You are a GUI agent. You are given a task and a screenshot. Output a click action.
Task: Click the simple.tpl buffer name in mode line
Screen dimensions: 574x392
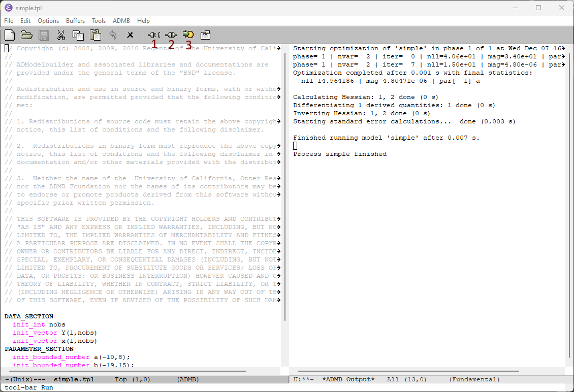[x=74, y=379]
